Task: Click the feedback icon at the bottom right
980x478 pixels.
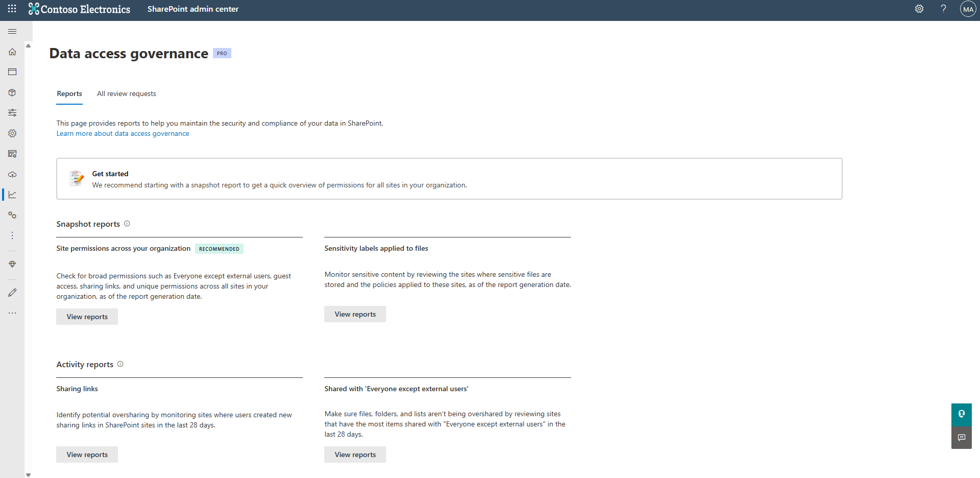Action: (x=961, y=438)
